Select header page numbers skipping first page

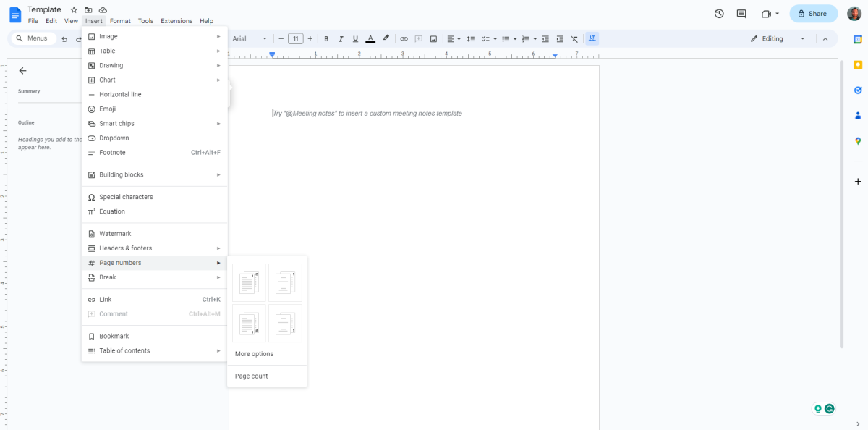pyautogui.click(x=285, y=282)
